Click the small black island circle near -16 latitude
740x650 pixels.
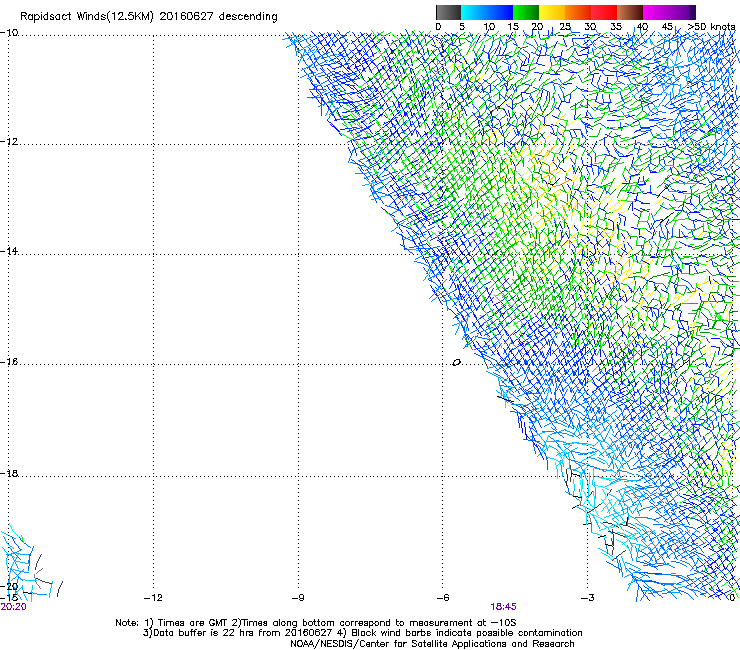pyautogui.click(x=456, y=363)
